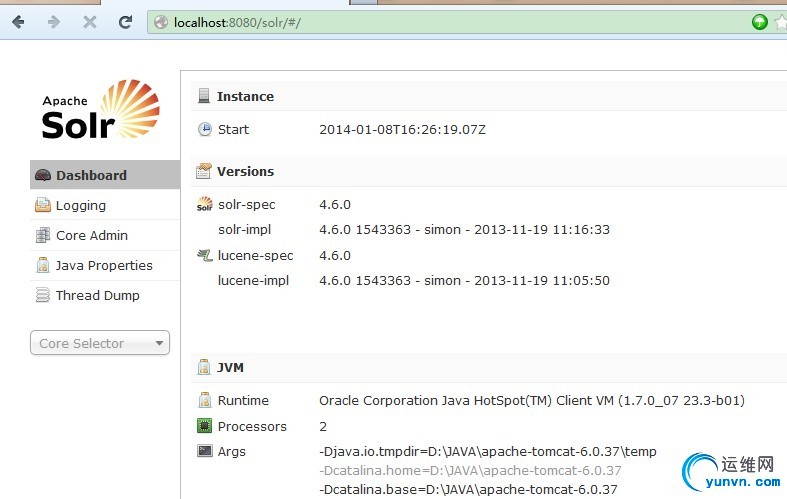
Task: Click the Thread Dump stack icon
Action: pyautogui.click(x=43, y=295)
